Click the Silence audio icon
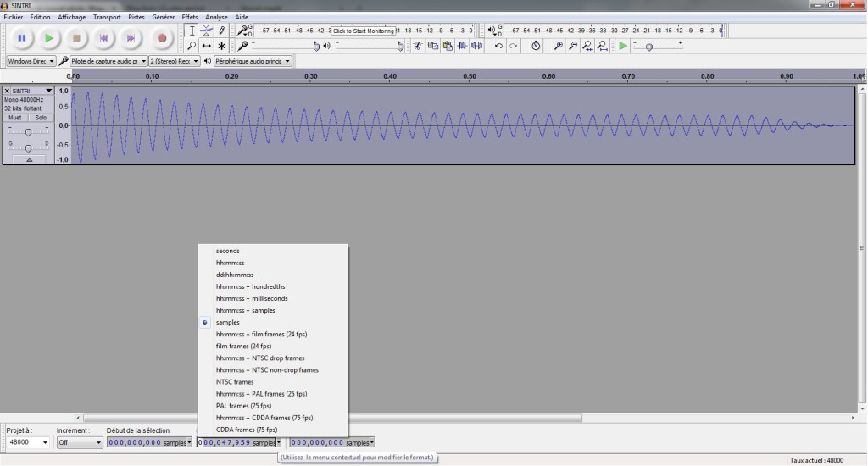The width and height of the screenshot is (868, 466). 476,46
